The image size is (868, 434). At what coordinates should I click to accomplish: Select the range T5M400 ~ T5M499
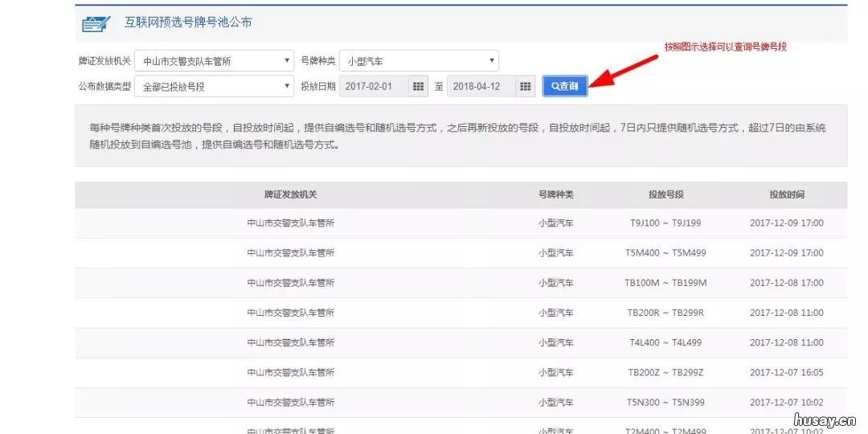[x=666, y=253]
